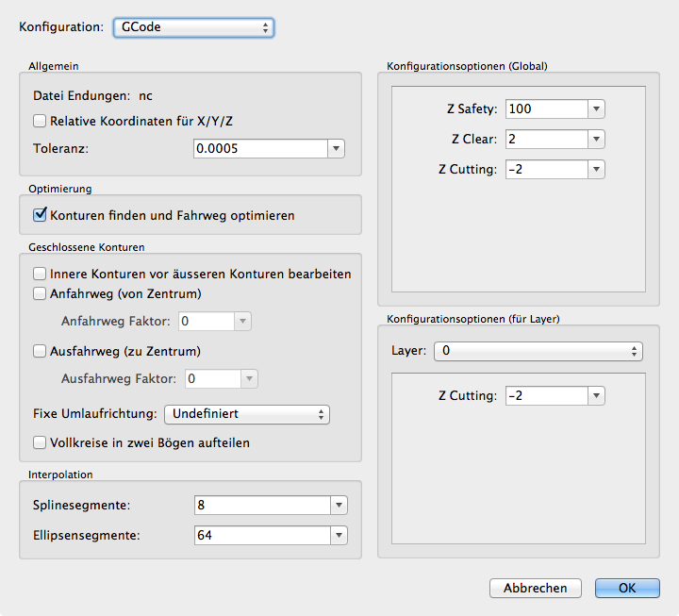
Task: Expand the Toleranz dropdown arrow
Action: click(x=337, y=148)
